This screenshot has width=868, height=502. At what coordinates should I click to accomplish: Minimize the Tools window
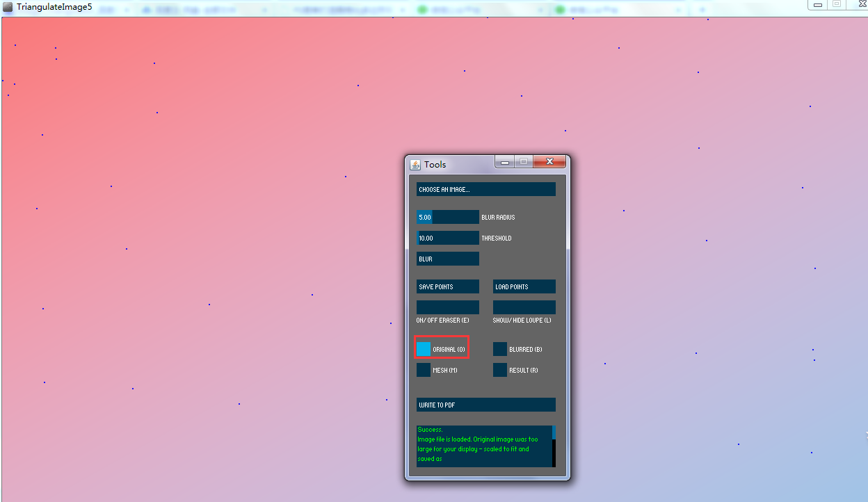click(x=505, y=162)
